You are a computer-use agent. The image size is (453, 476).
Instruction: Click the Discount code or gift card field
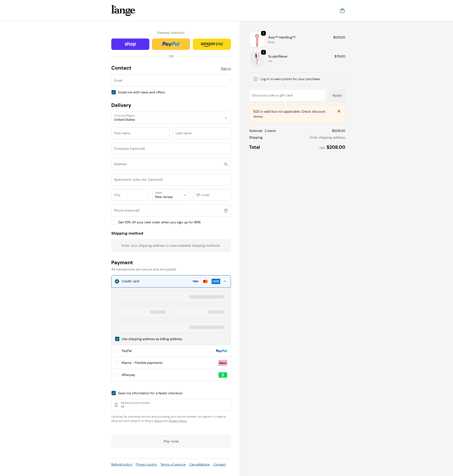287,95
